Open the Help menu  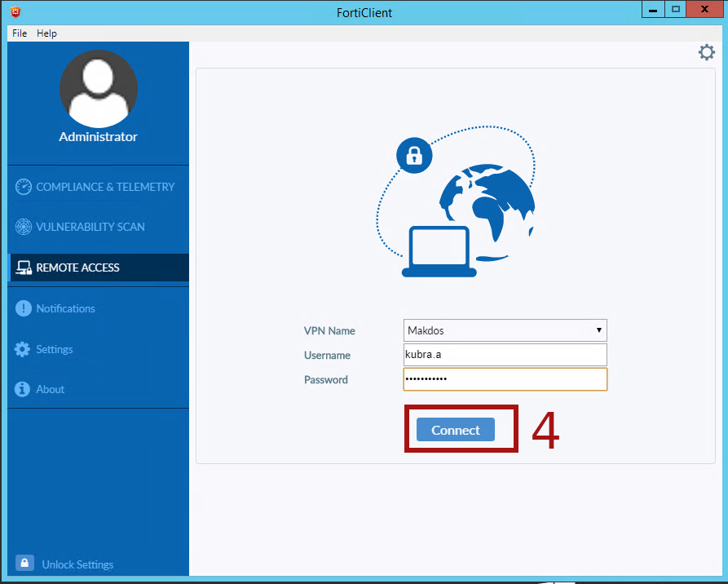coord(46,33)
